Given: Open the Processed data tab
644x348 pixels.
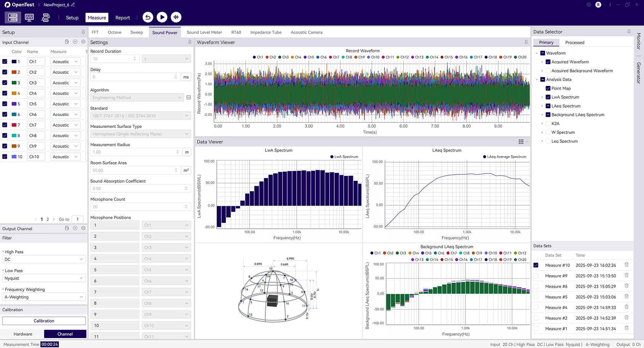Looking at the screenshot, I should coord(575,43).
